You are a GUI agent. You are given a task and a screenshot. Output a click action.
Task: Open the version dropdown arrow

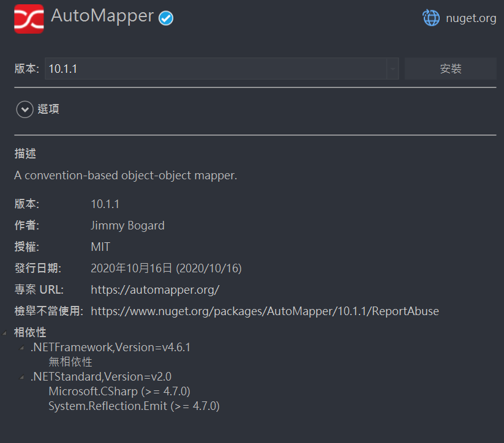pyautogui.click(x=393, y=69)
